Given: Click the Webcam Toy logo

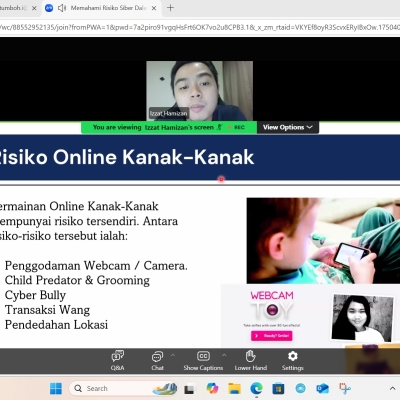Looking at the screenshot, I should coord(272,305).
